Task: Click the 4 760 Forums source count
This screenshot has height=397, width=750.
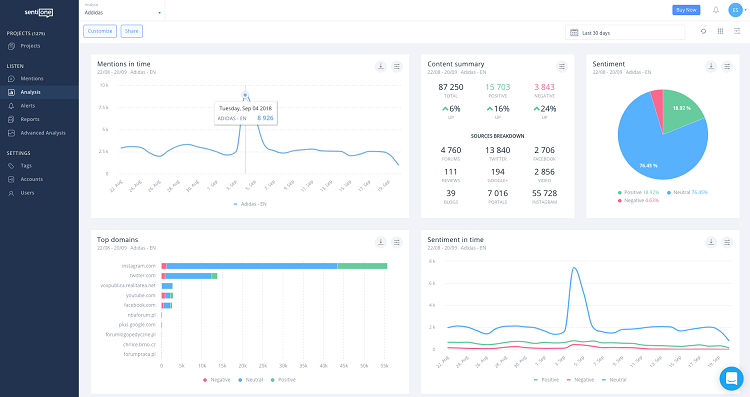Action: [451, 150]
